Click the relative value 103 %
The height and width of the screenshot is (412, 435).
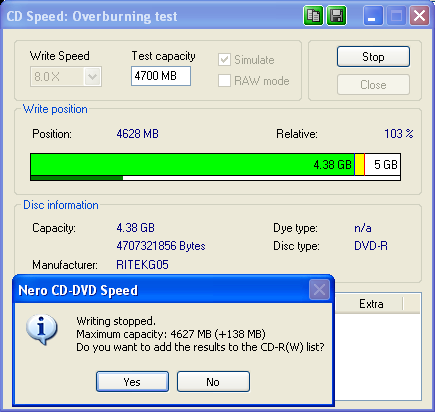[x=399, y=134]
